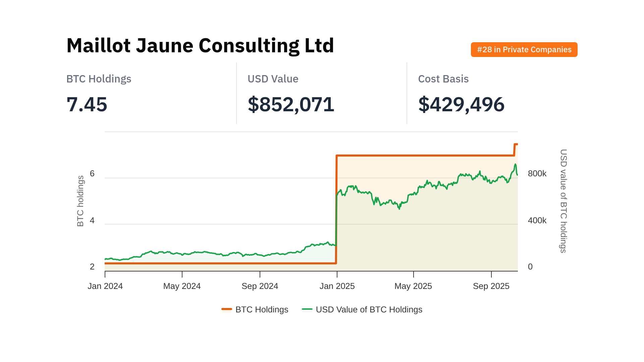The image size is (644, 362).
Task: Click the USD value of BTC holdings axis title
Action: click(563, 201)
